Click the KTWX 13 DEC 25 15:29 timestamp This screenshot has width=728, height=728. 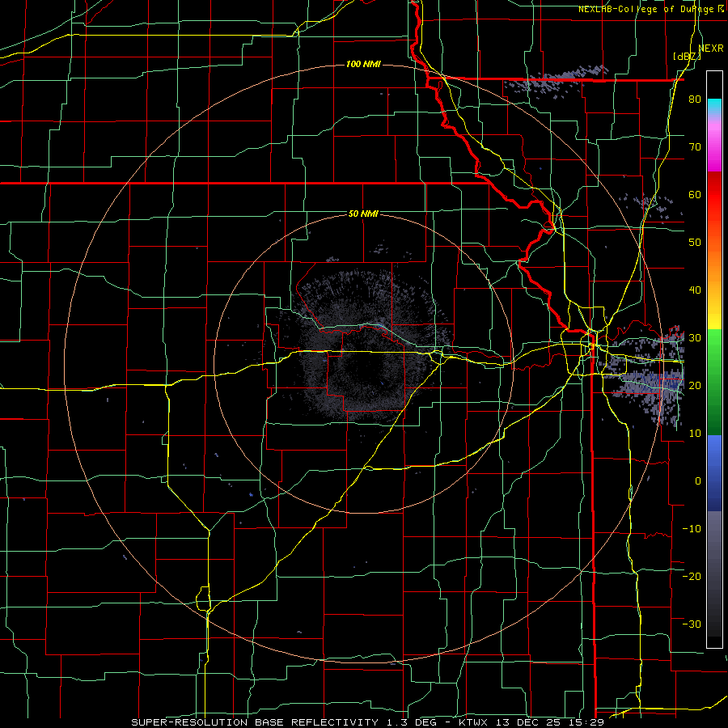(x=531, y=722)
